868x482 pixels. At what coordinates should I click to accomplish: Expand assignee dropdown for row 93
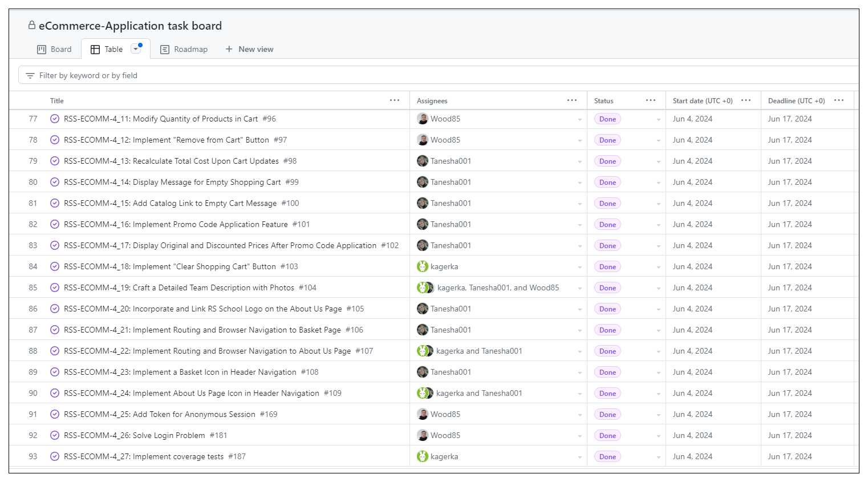[580, 457]
